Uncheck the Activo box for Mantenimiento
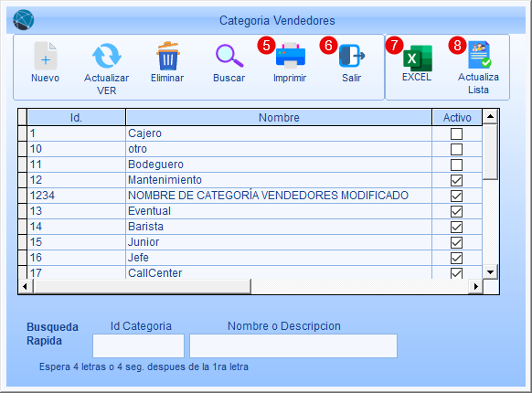The width and height of the screenshot is (532, 393). click(456, 180)
